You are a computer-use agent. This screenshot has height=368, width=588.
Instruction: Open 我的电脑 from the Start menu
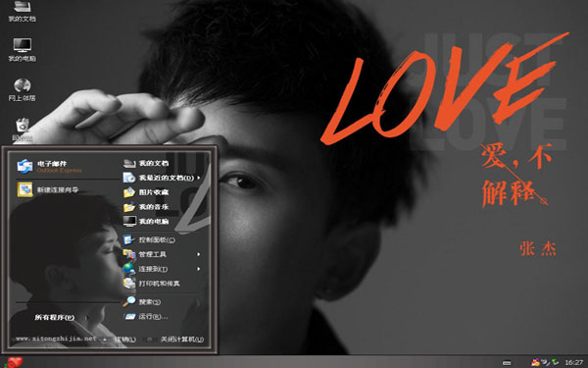[x=146, y=222]
